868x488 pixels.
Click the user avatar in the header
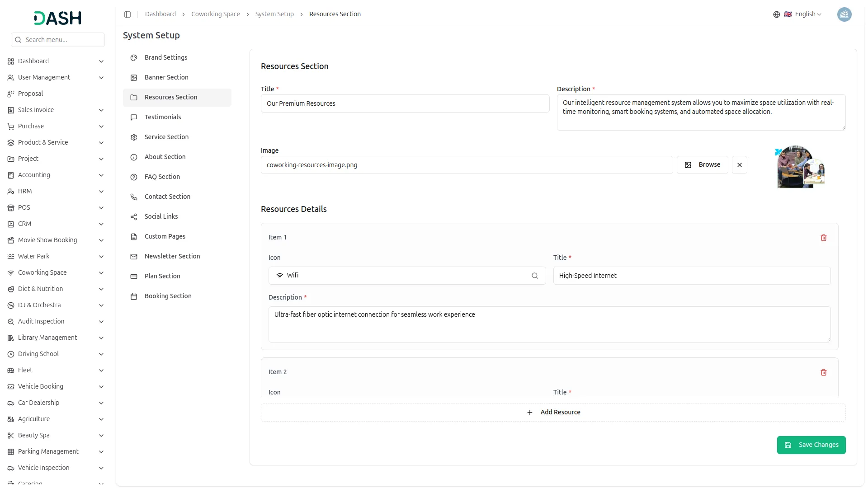pos(844,14)
